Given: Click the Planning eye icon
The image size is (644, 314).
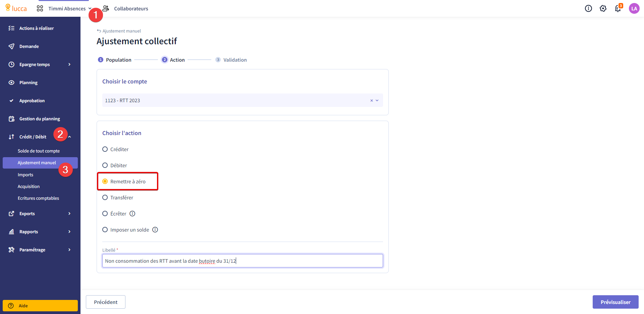Looking at the screenshot, I should (11, 82).
